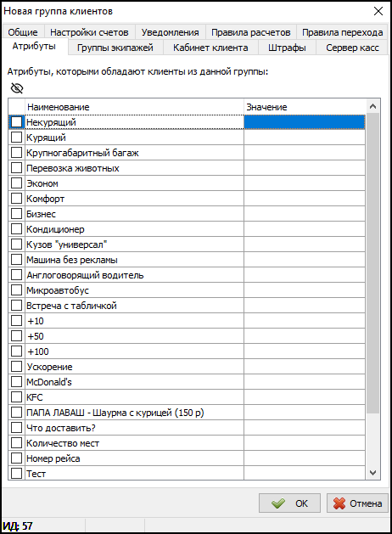
Task: Check the Кондиционер attribute
Action: point(16,229)
